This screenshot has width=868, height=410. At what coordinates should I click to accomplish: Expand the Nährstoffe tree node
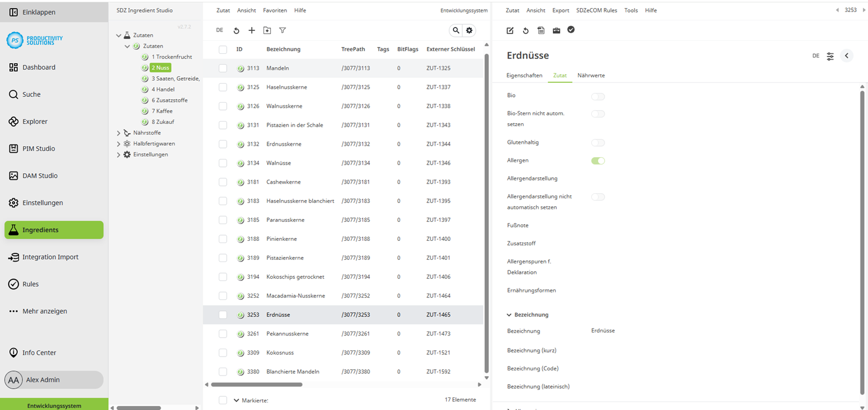[119, 132]
